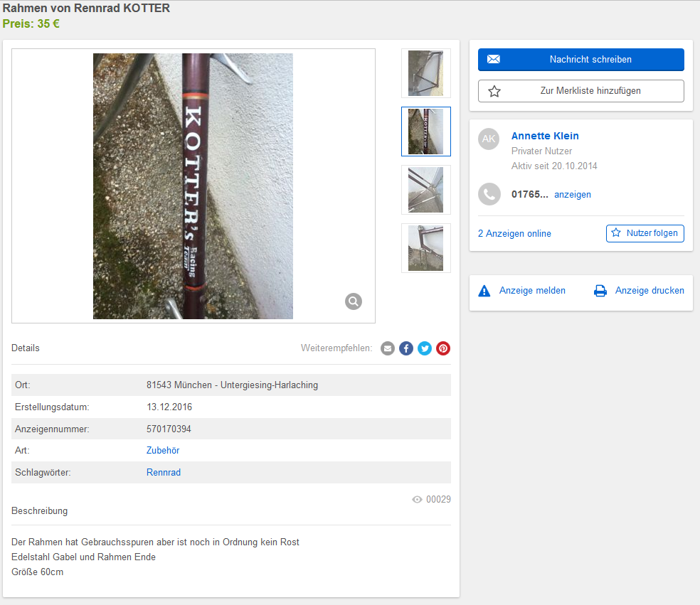Add listing to Merkliste with star button
The height and width of the screenshot is (605, 700).
click(x=580, y=91)
